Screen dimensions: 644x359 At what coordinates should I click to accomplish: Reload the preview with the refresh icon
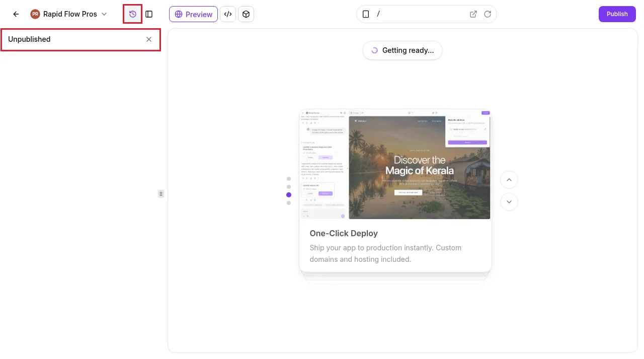488,14
